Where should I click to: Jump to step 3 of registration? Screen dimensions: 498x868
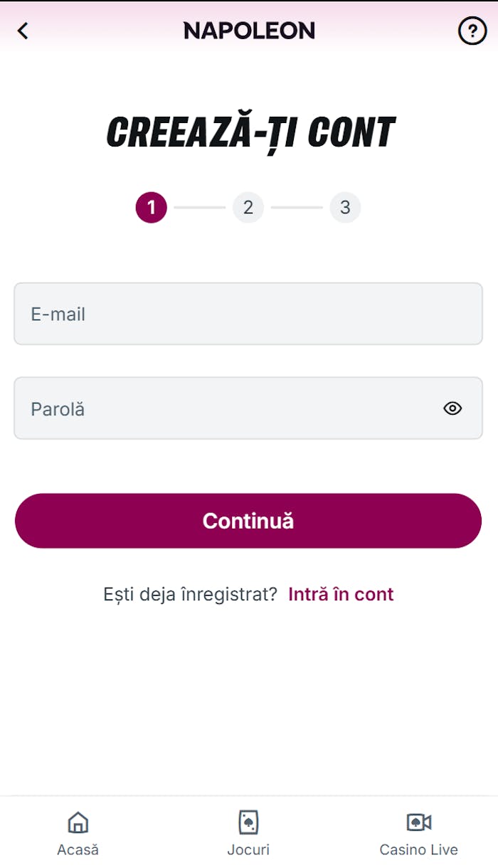click(x=345, y=208)
